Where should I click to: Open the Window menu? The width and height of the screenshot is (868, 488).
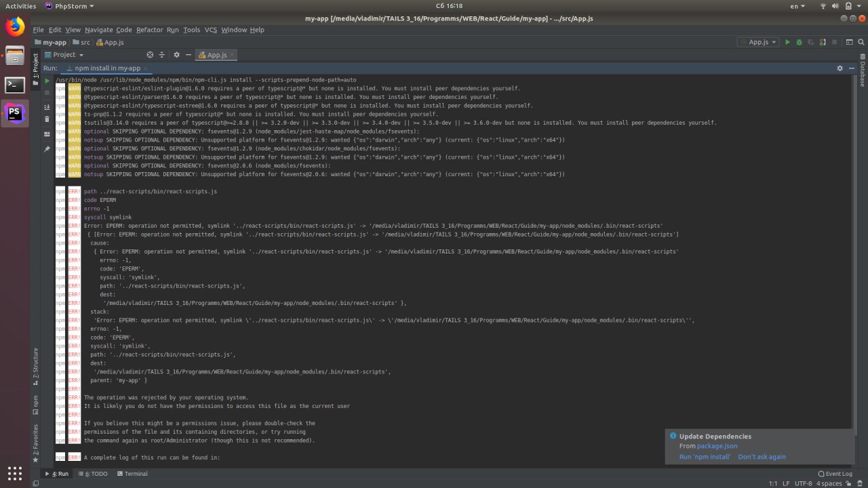click(234, 30)
